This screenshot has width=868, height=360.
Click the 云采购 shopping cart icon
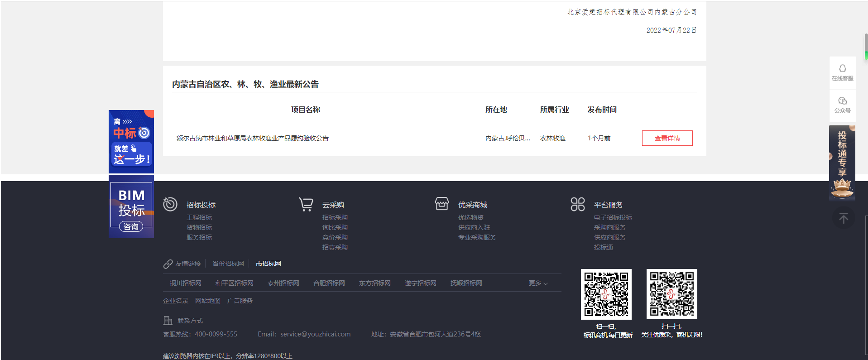pyautogui.click(x=306, y=204)
